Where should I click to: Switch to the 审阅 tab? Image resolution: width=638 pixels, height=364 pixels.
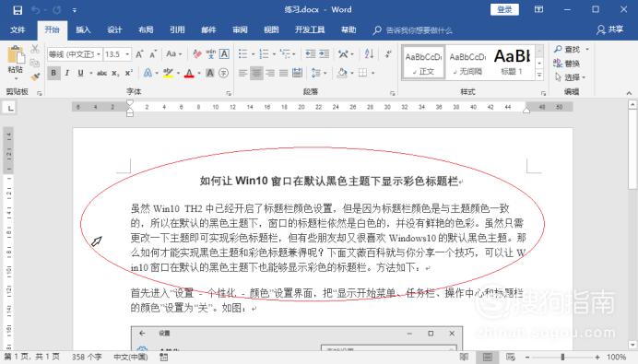[x=240, y=29]
